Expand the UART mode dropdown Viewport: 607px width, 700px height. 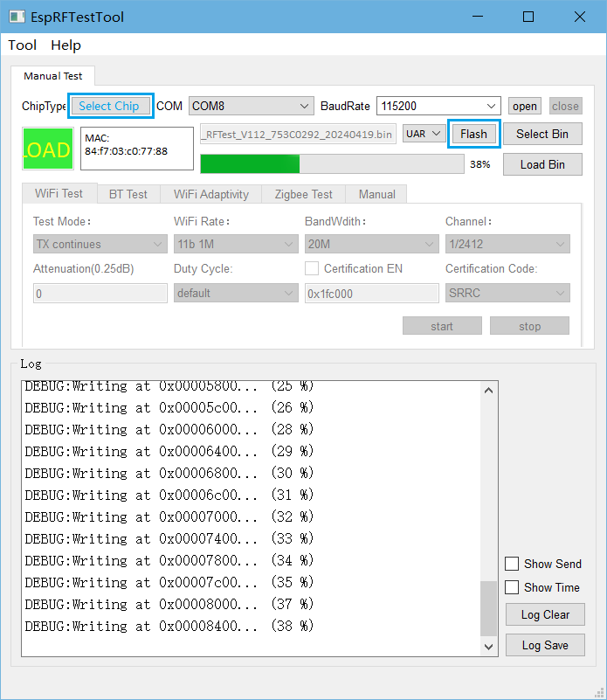click(x=425, y=134)
